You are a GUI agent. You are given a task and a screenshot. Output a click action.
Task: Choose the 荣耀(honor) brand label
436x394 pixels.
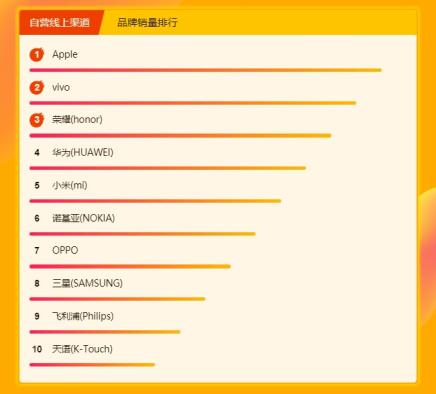coord(77,119)
